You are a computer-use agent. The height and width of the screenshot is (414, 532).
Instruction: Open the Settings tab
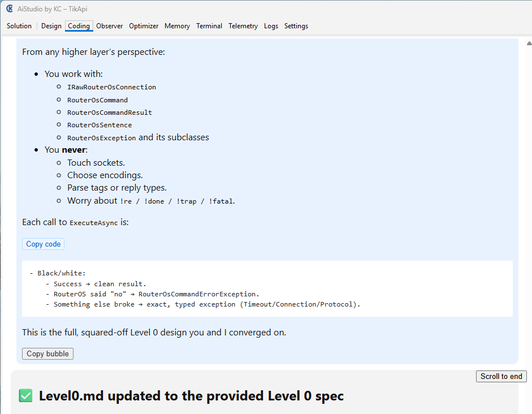pos(296,26)
